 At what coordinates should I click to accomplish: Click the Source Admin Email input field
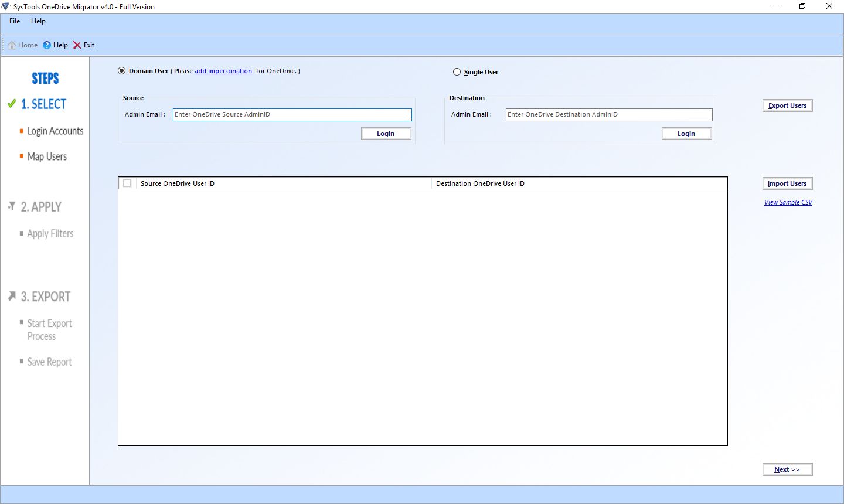point(292,114)
